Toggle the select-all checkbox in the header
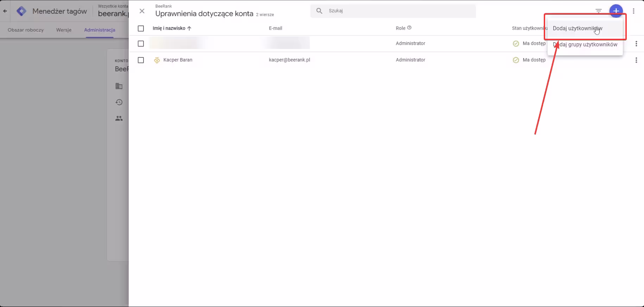This screenshot has height=307, width=644. [x=141, y=29]
